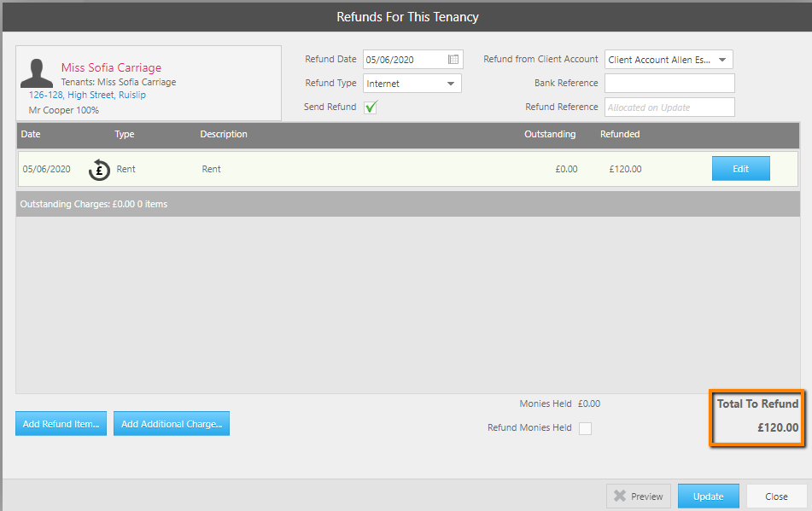Focus the Bank Reference input field
The width and height of the screenshot is (812, 511).
(669, 84)
